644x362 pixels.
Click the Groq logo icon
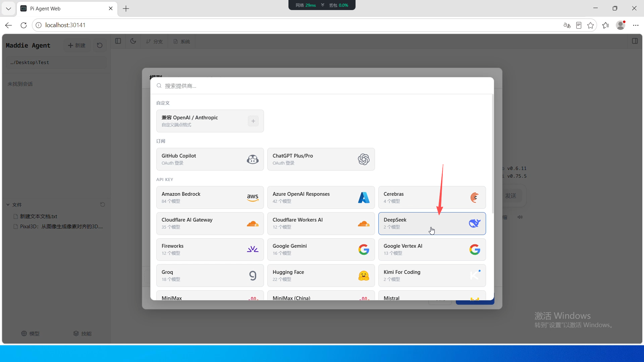[253, 276]
